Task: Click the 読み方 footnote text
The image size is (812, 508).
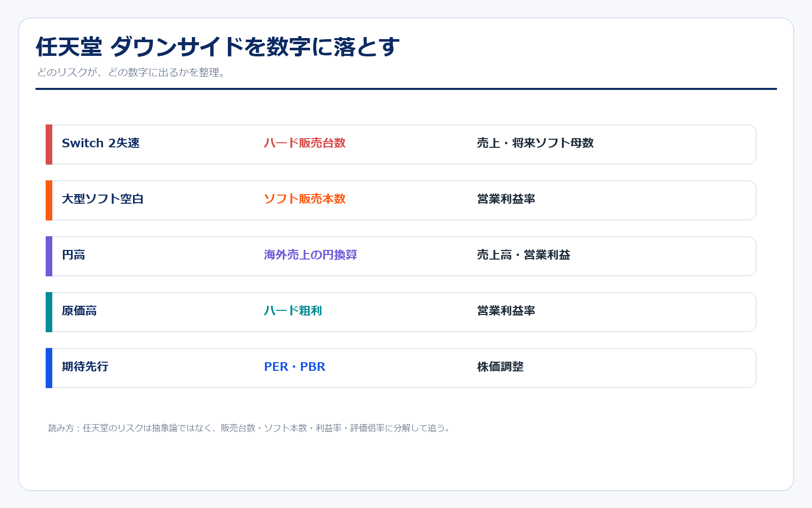Action: coord(250,428)
